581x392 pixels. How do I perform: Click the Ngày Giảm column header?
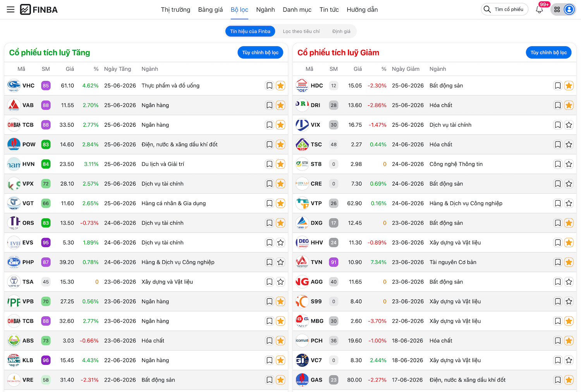(x=406, y=69)
